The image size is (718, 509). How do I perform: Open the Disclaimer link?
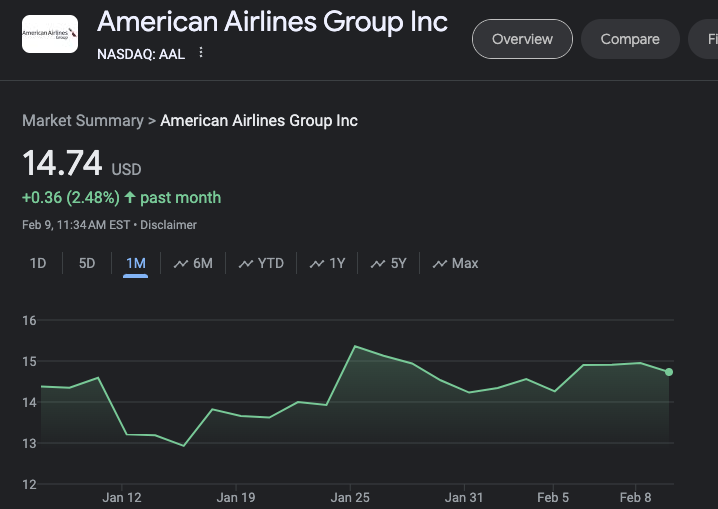pos(169,225)
